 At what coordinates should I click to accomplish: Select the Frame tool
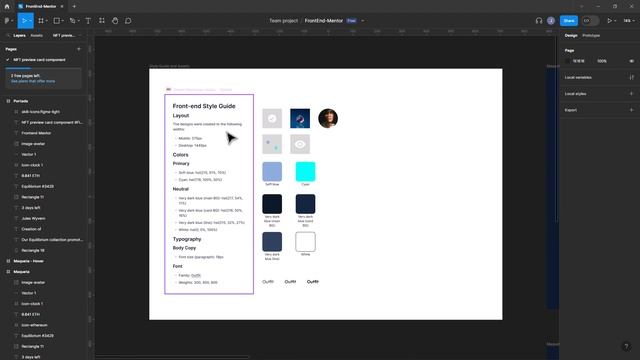[x=41, y=20]
